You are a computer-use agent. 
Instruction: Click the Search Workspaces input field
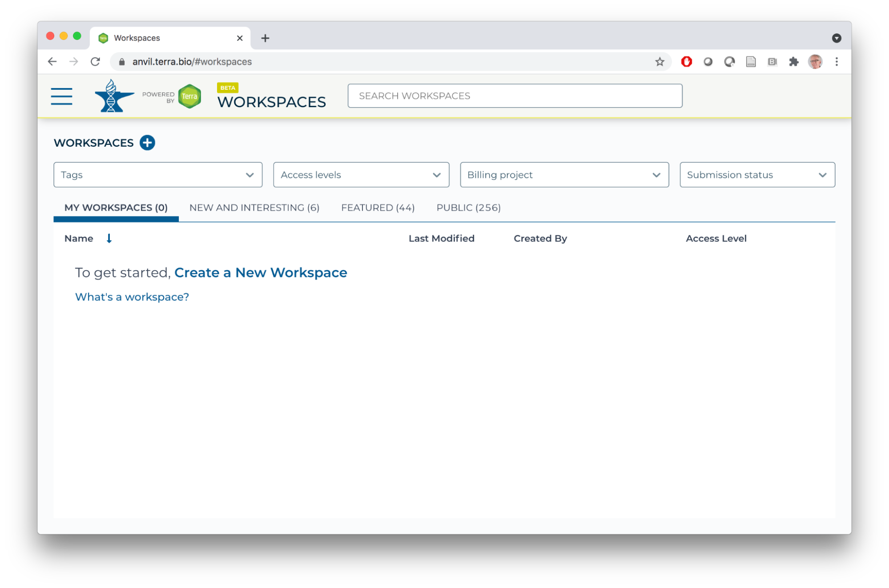[x=514, y=95]
